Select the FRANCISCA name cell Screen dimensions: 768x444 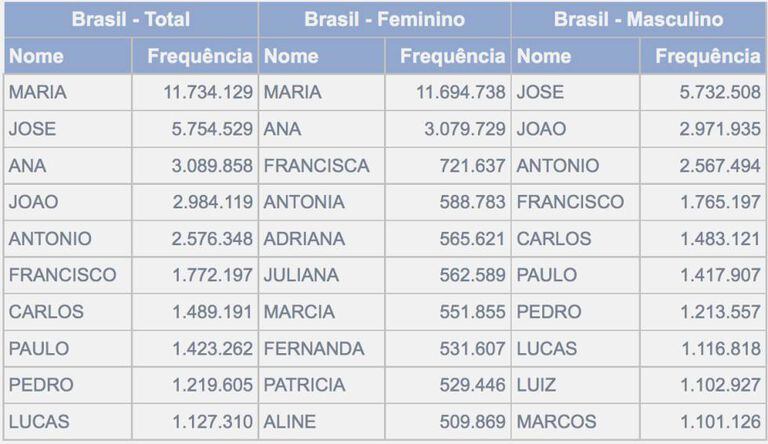(x=316, y=166)
